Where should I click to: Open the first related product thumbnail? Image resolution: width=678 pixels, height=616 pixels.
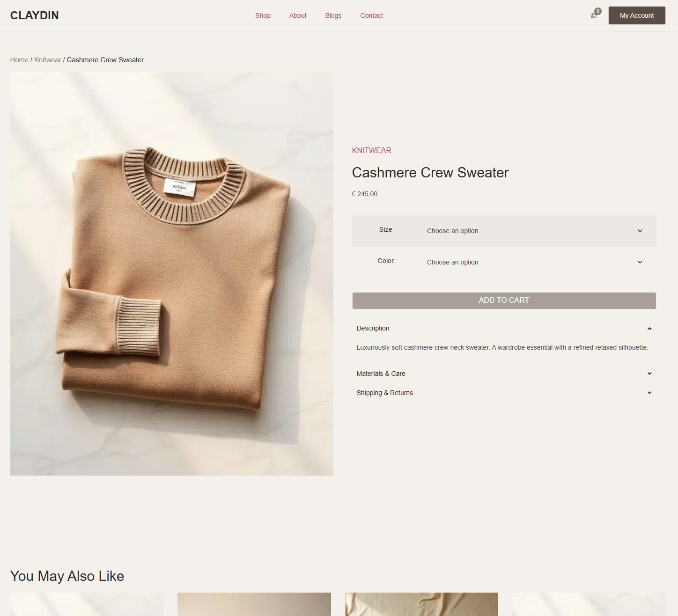87,604
